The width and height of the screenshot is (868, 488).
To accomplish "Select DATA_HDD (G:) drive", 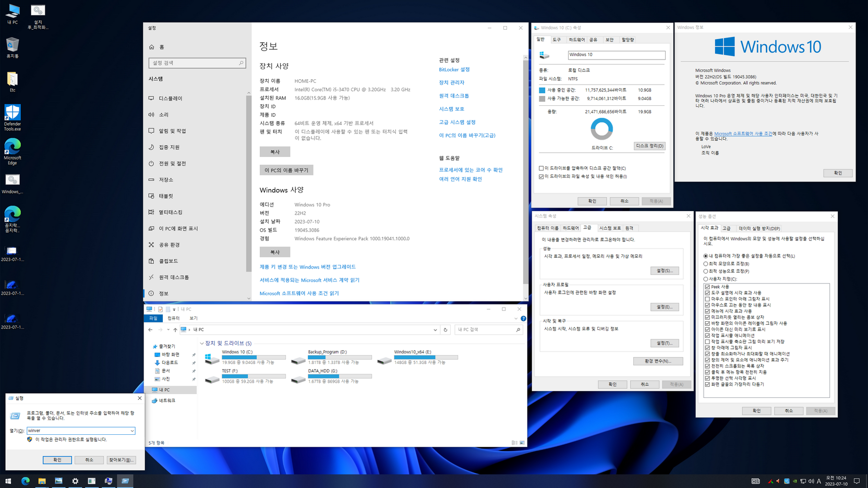I will click(x=331, y=376).
